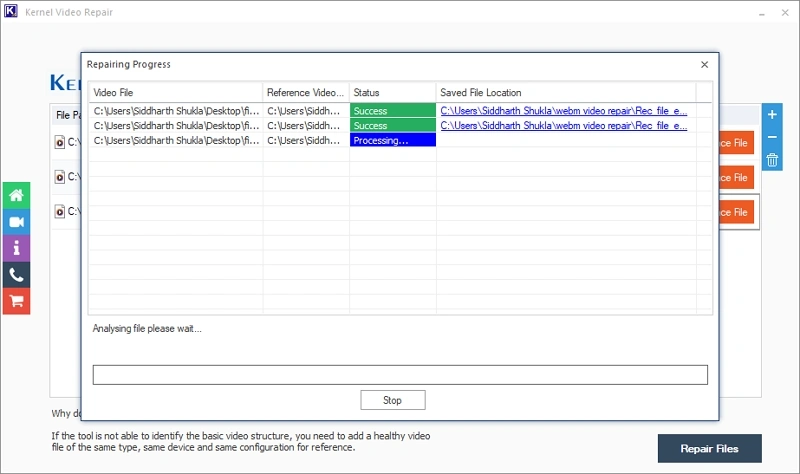Stop the repairing process

[392, 400]
